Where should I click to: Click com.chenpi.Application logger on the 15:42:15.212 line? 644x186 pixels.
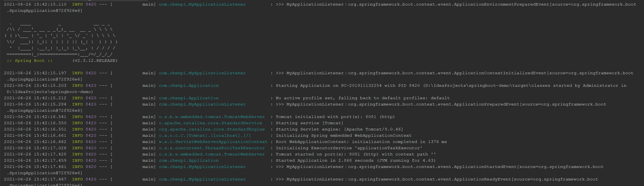(188, 98)
